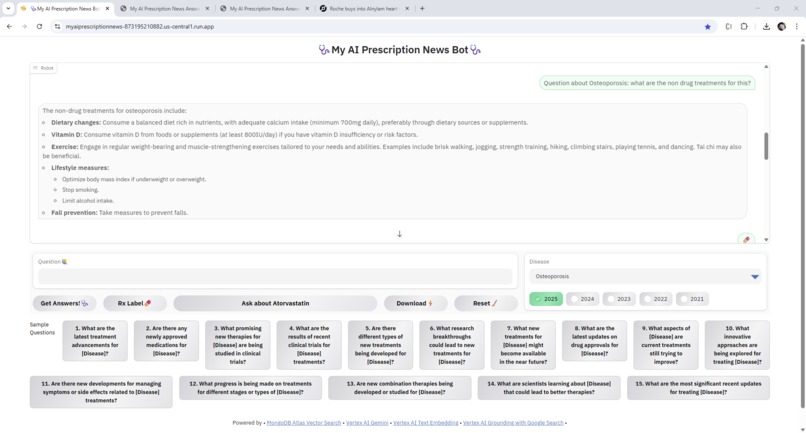Viewport: 806px width, 433px height.
Task: Open Vertex AI Grounding with Google Search link
Action: tap(513, 423)
